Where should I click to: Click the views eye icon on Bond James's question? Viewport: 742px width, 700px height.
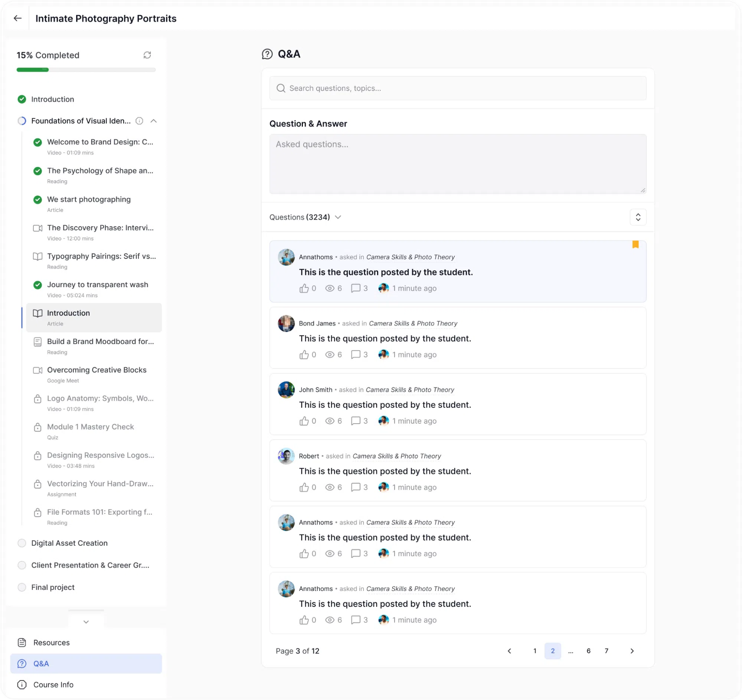(330, 355)
